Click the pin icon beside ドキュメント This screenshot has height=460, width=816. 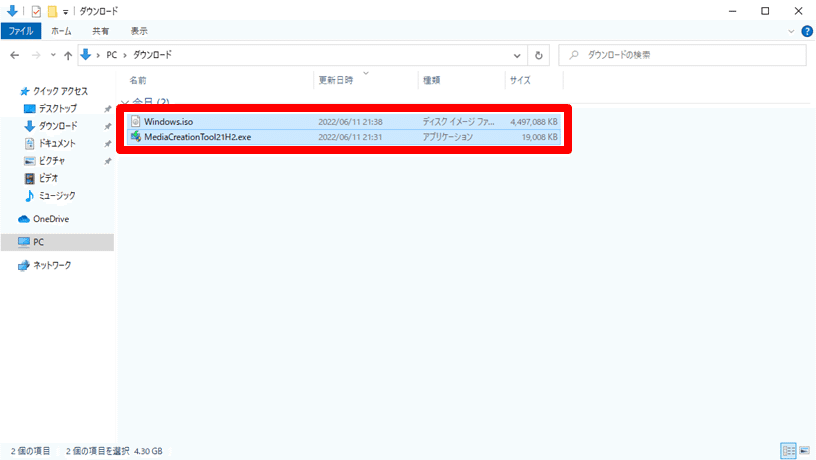(x=108, y=144)
